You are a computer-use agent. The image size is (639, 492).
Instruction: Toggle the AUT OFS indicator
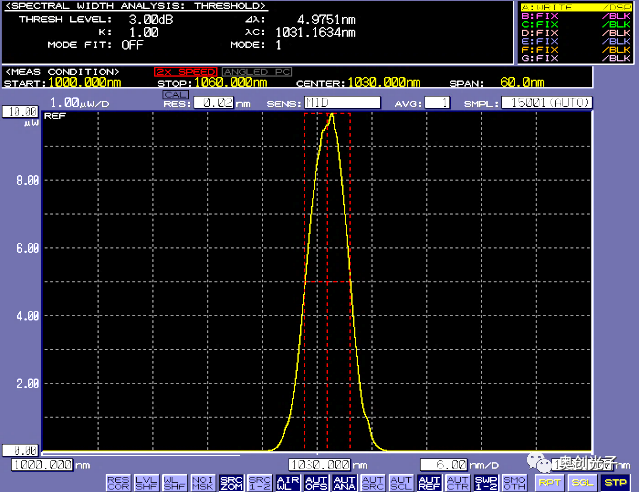(x=316, y=483)
